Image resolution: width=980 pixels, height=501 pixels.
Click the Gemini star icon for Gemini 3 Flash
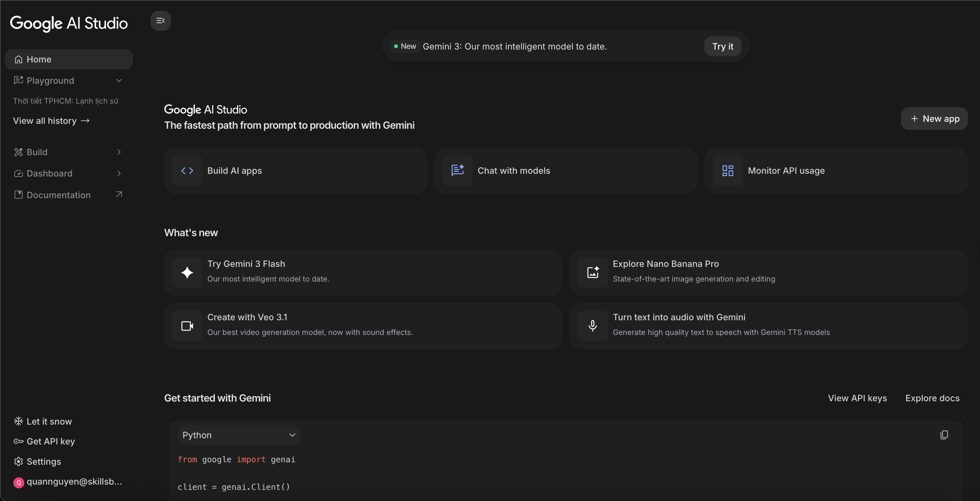187,272
